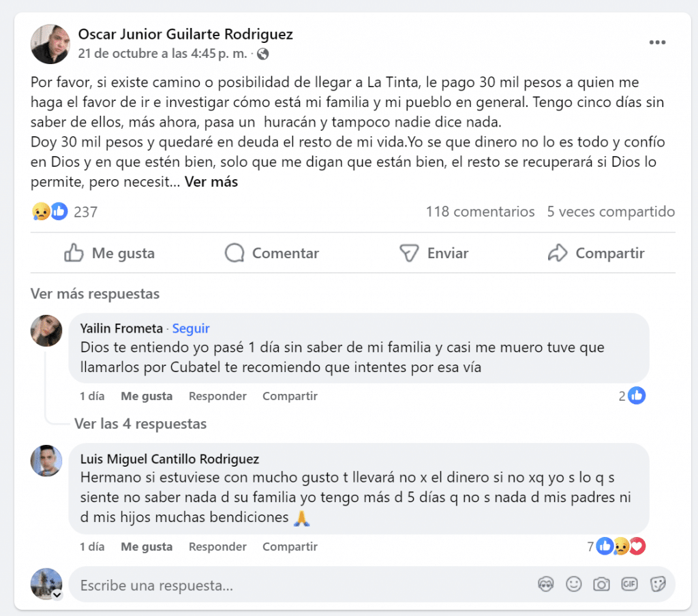Like the post with Me gusta

point(110,253)
